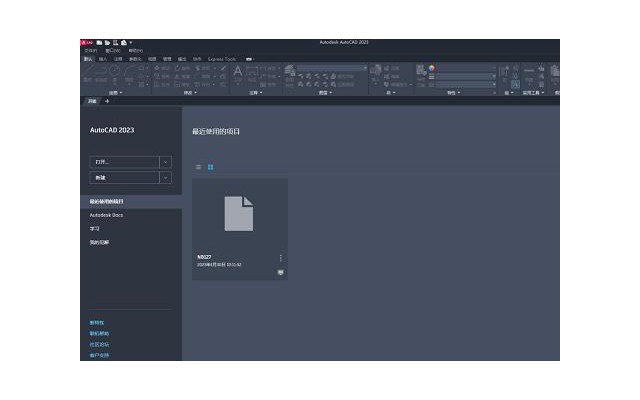Expand the 注释 panel flyout
This screenshot has height=400, width=640.
tap(256, 93)
